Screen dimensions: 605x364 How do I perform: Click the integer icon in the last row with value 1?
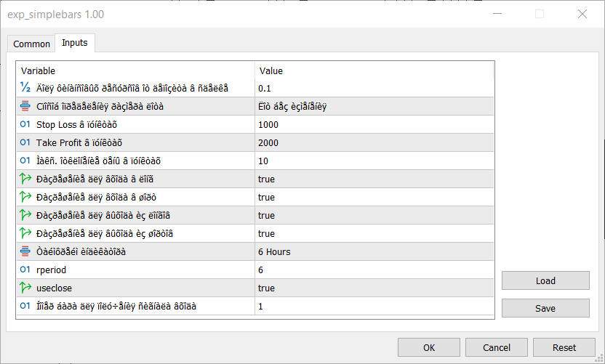[25, 306]
